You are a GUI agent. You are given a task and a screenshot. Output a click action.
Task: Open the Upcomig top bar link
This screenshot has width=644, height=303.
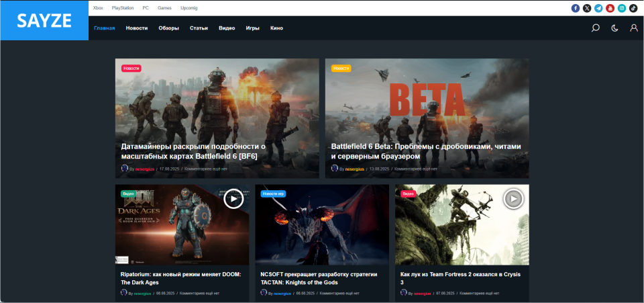click(189, 8)
